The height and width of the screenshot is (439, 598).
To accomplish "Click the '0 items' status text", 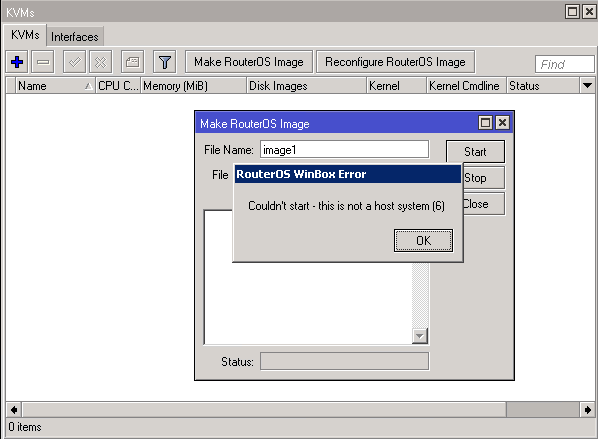I will [x=25, y=427].
